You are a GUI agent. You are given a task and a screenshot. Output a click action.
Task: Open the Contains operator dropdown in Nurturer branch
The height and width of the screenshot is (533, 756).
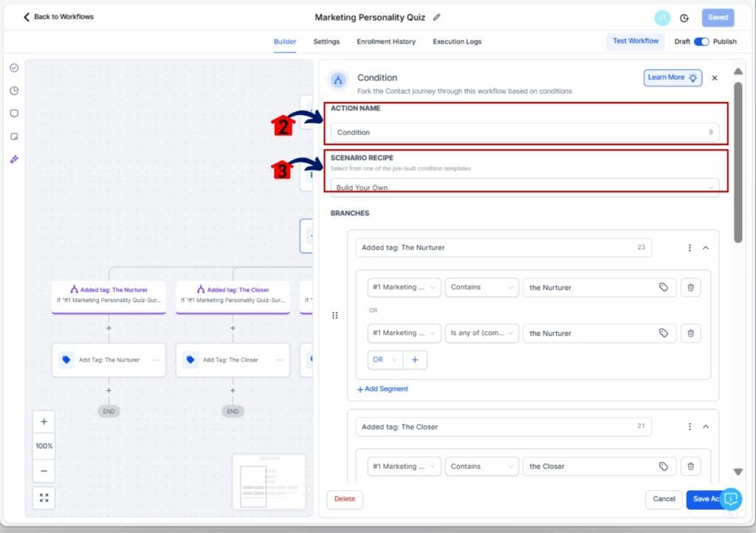pos(481,288)
